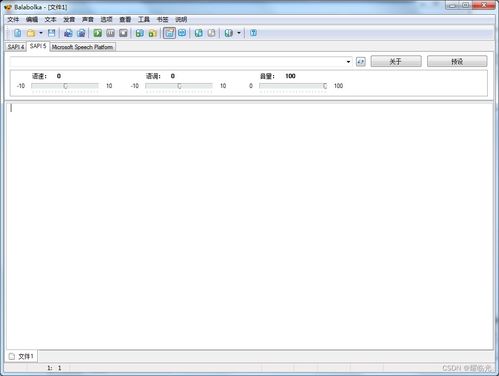Click the Pause reading button
The height and width of the screenshot is (376, 499).
tap(110, 33)
